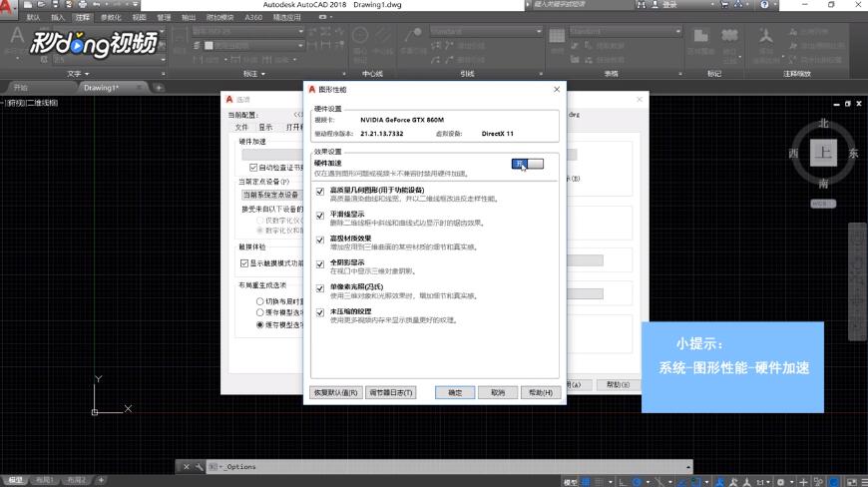Click the 确定 button in graphics performance dialog
This screenshot has width=868, height=487.
(455, 392)
